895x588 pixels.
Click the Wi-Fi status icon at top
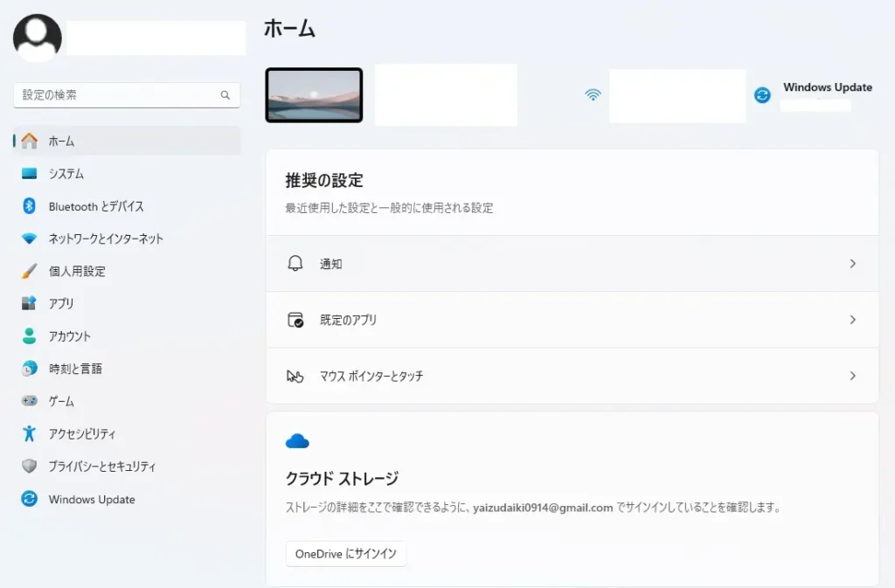point(593,94)
